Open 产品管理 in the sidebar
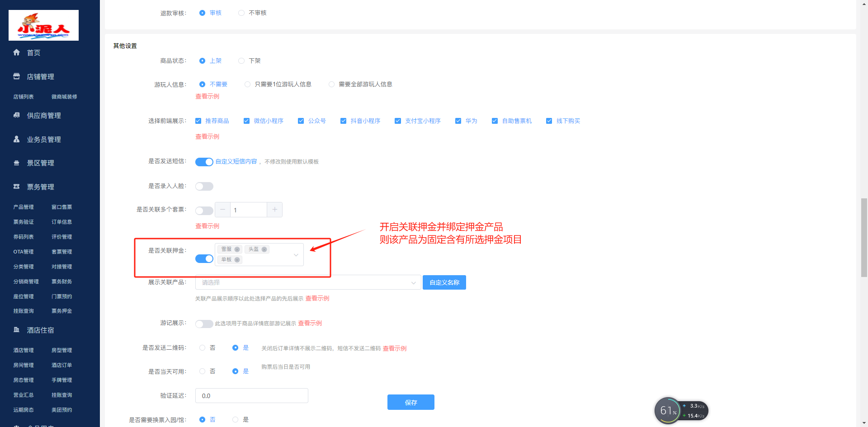 point(24,207)
